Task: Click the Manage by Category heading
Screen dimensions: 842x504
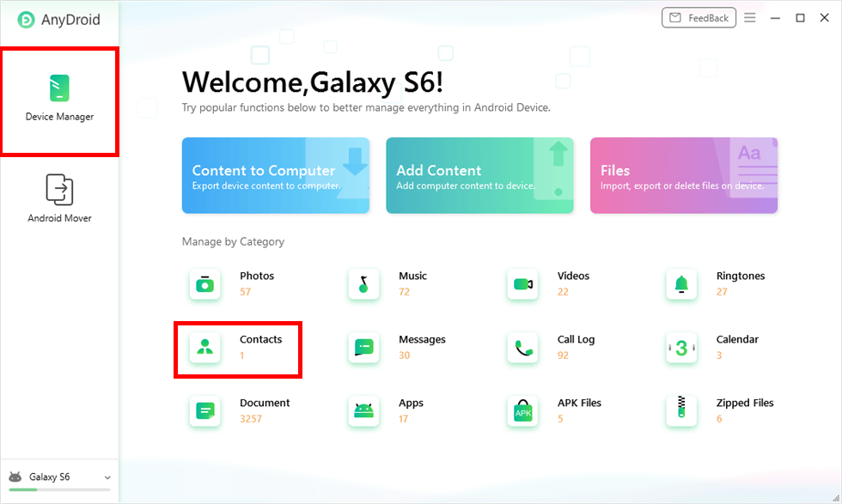Action: (233, 242)
